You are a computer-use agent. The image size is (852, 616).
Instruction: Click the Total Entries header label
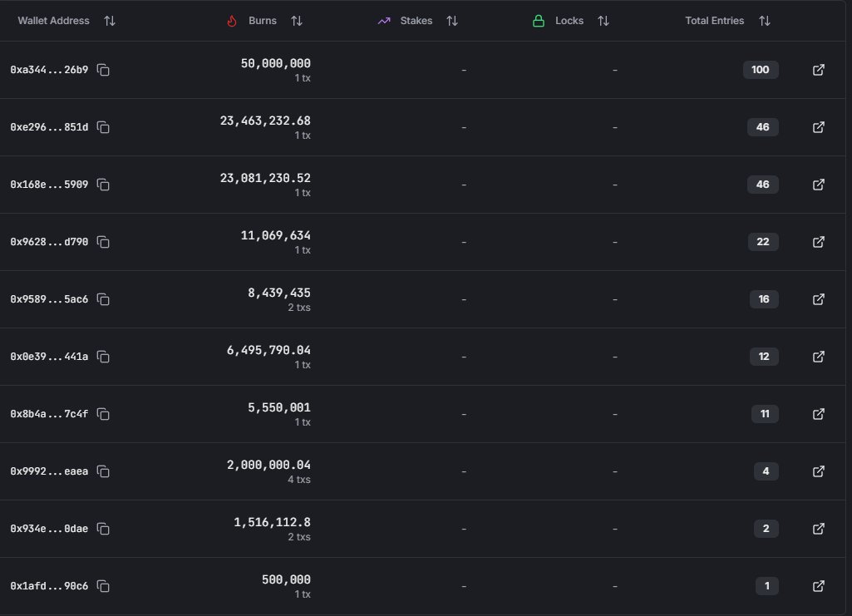click(x=715, y=21)
